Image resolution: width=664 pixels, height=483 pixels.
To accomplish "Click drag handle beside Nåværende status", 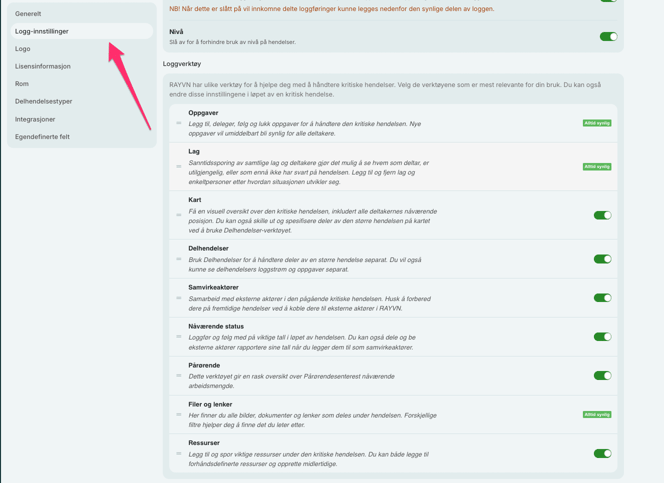I will (179, 337).
